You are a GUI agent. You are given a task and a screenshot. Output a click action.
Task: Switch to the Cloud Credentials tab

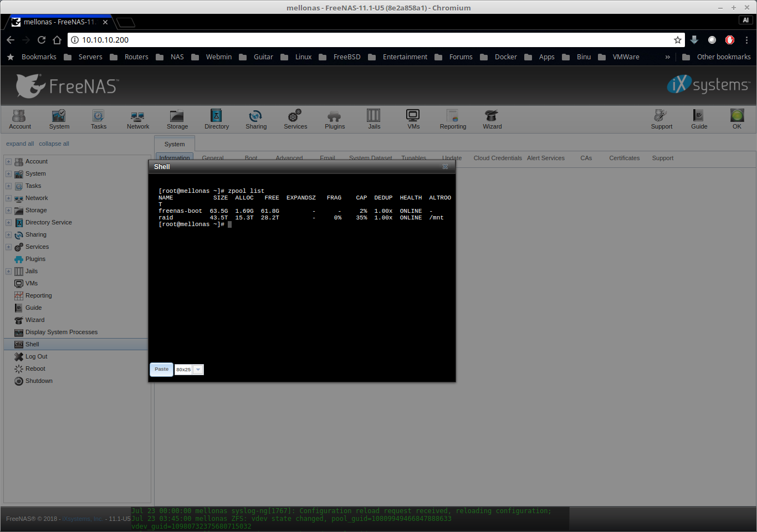pos(498,158)
